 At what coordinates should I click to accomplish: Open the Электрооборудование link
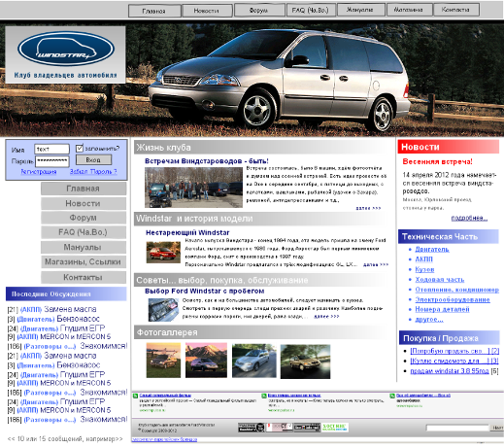click(x=453, y=299)
